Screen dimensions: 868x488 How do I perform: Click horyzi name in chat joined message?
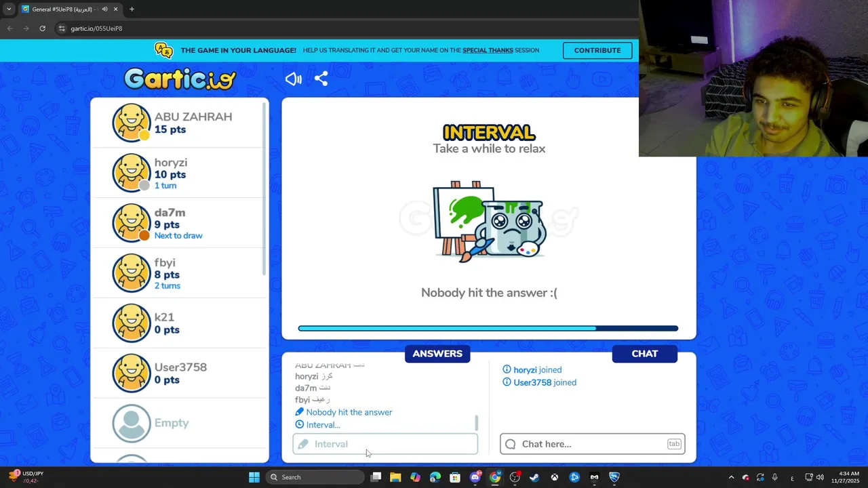pos(525,369)
